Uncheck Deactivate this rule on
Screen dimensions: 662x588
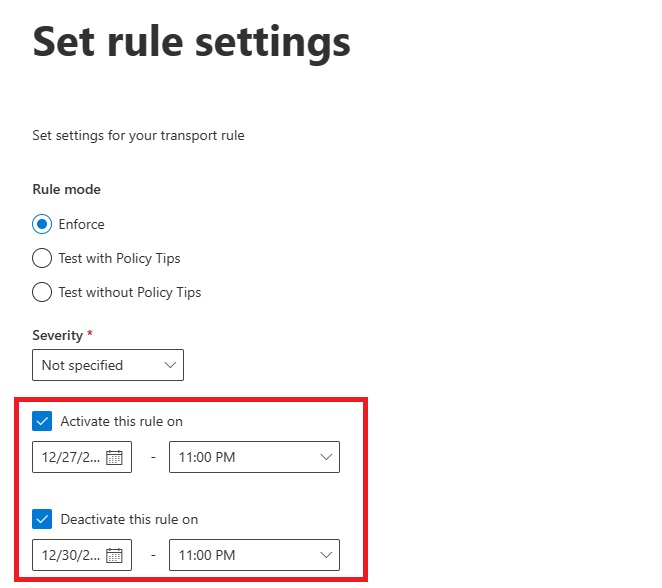(x=42, y=519)
